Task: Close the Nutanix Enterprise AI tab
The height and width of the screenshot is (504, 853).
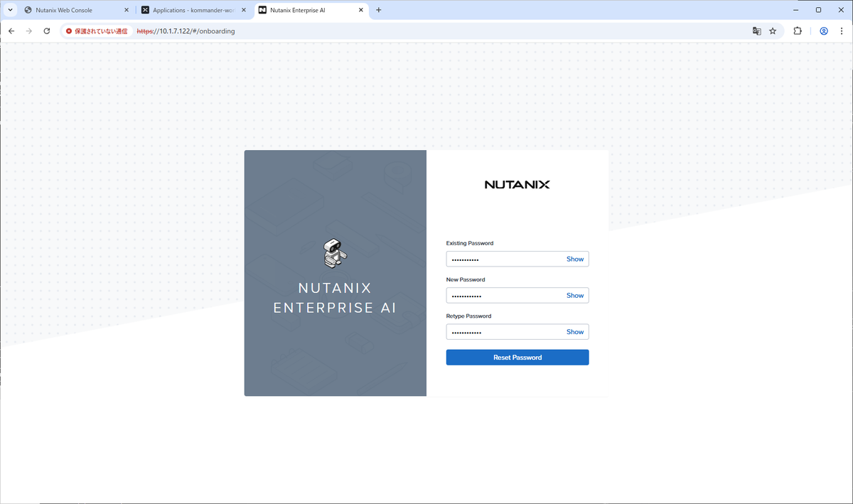Action: 360,10
